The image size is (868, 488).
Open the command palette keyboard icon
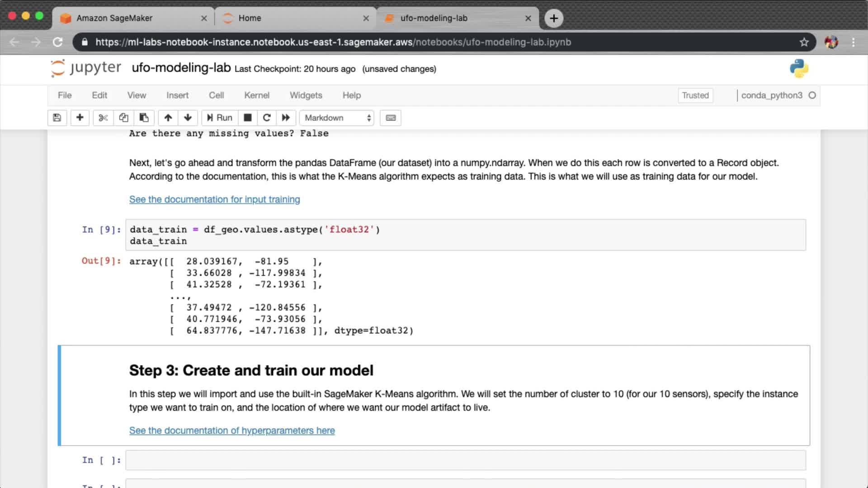click(391, 118)
